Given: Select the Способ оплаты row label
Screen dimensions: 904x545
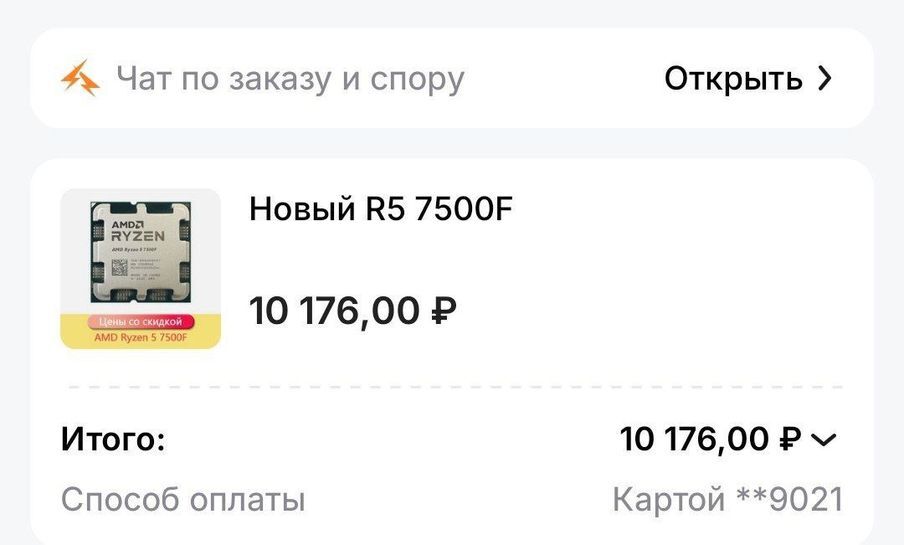Looking at the screenshot, I should point(183,499).
